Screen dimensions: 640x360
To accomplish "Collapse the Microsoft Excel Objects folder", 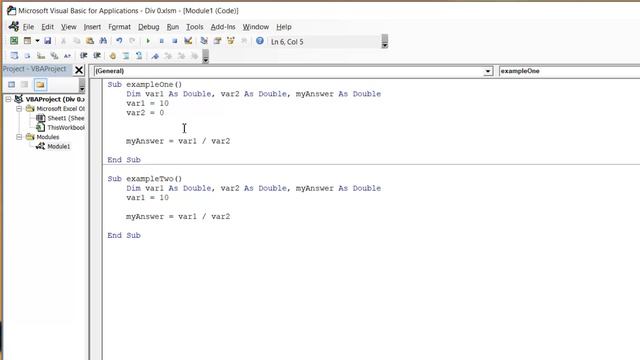I will tap(19, 109).
